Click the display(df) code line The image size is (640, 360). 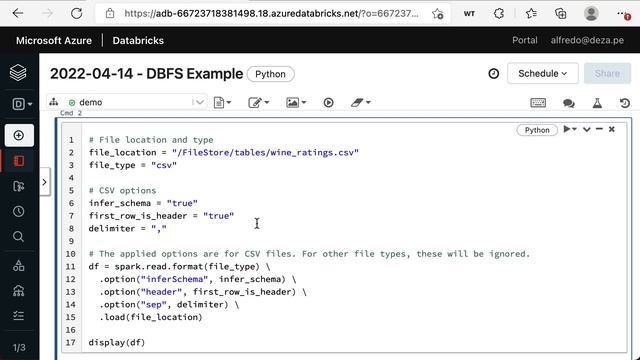pyautogui.click(x=117, y=342)
